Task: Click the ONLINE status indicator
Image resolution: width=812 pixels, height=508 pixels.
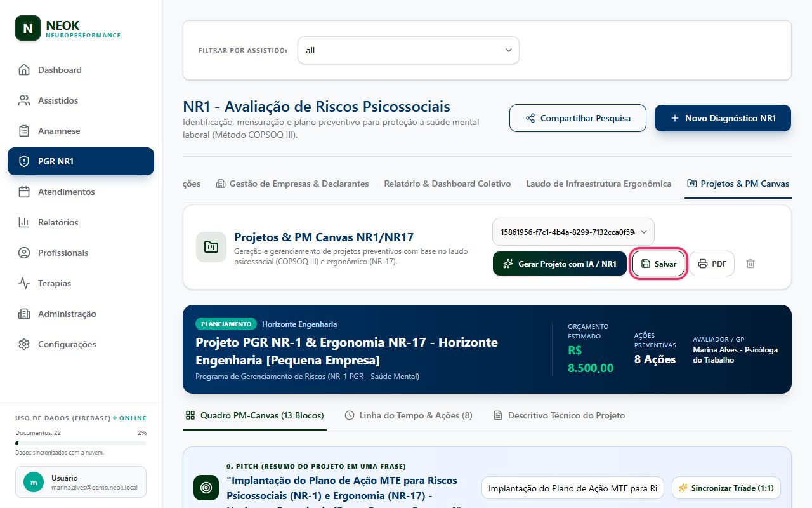Action: [129, 418]
